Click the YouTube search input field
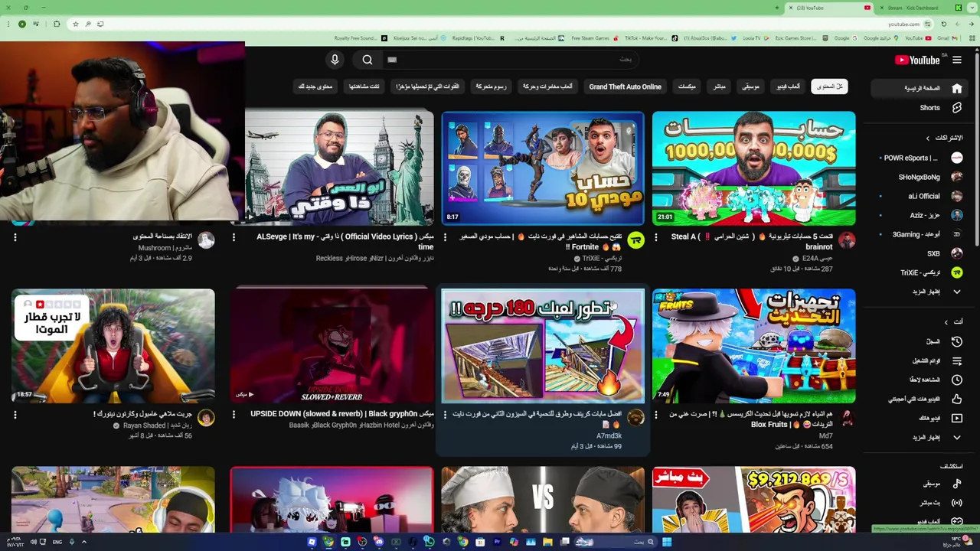The image size is (980, 551). point(511,60)
